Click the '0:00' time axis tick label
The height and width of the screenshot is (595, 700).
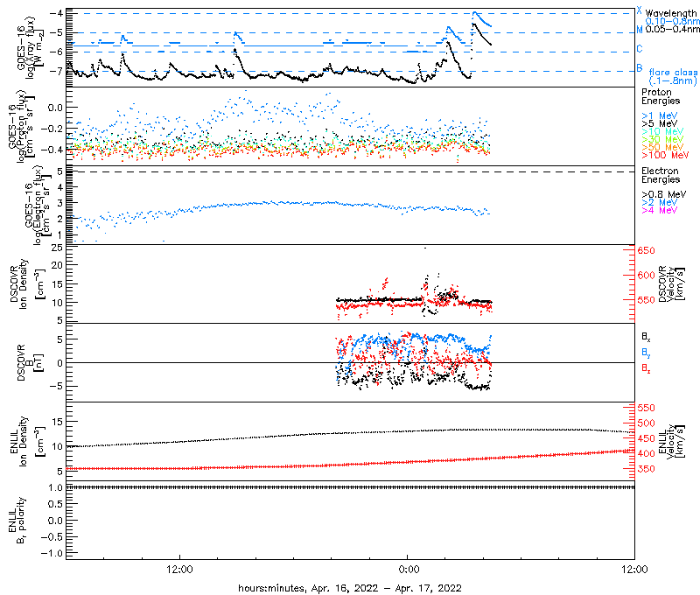click(409, 569)
